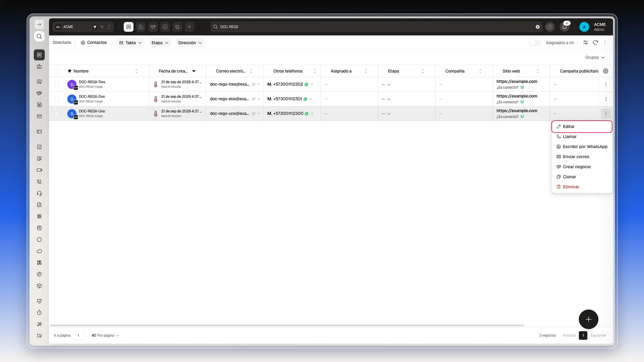Open https://example.com link for DOC-REGX-Dos
The height and width of the screenshot is (362, 644).
coord(517,96)
